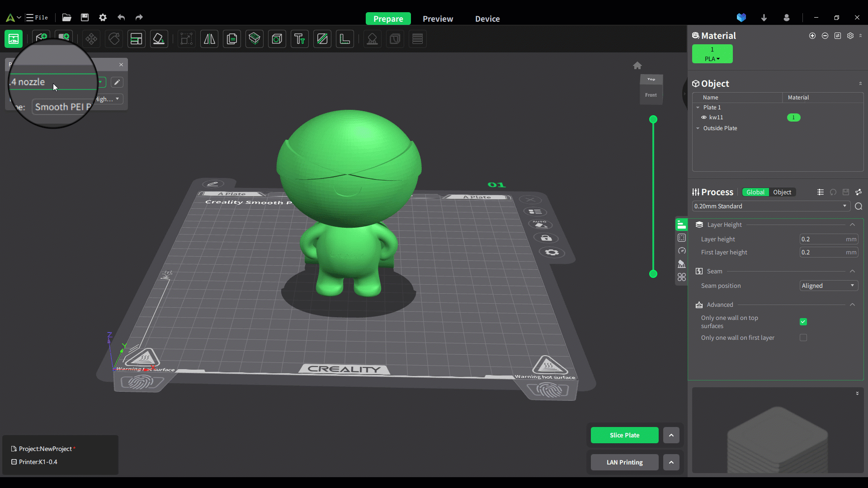Click the auto orient plate icon

[x=540, y=225]
